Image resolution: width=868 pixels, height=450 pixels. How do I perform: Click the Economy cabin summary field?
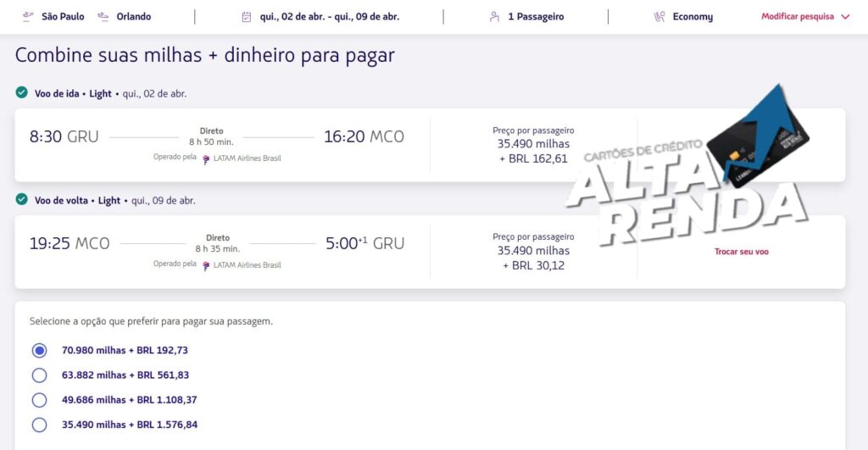[x=684, y=17]
